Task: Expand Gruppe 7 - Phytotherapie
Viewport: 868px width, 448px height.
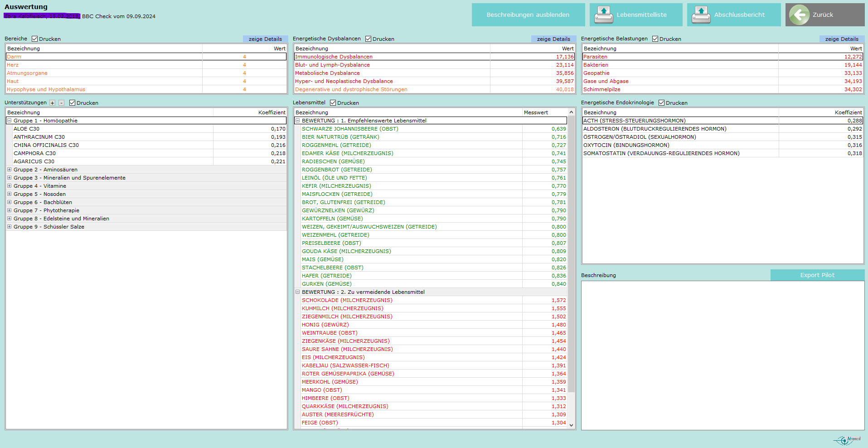Action: pos(9,210)
